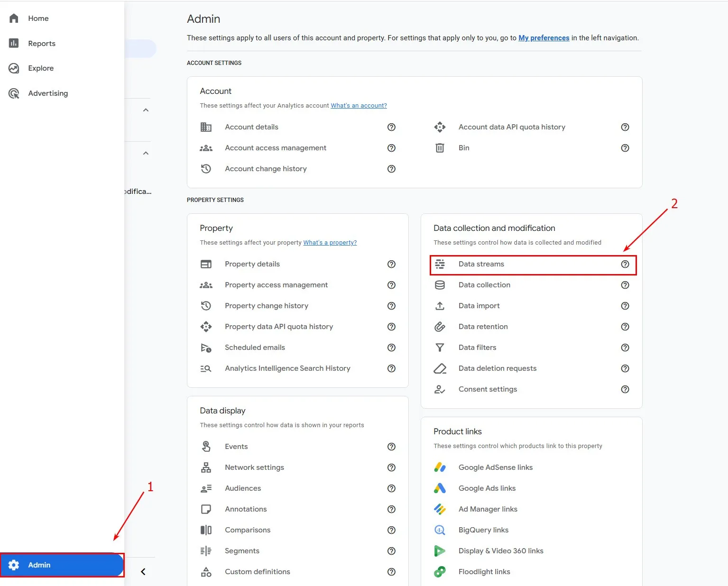
Task: Click the Data filters funnel icon
Action: pos(440,348)
